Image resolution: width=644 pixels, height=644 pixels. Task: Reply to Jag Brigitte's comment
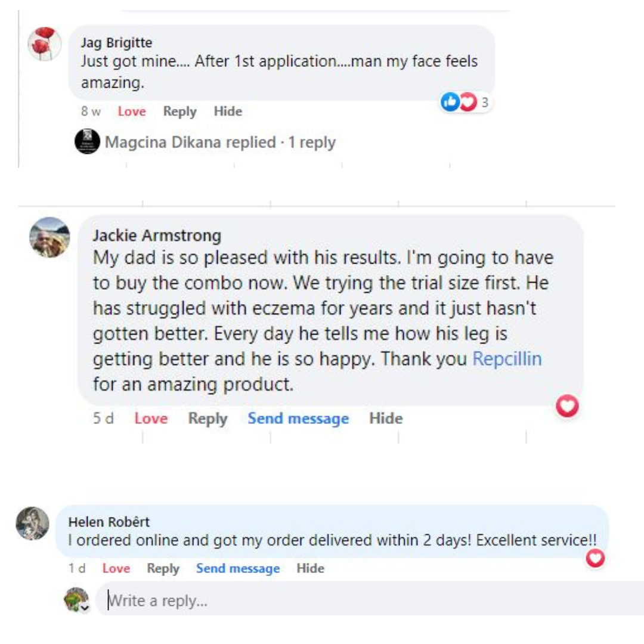(179, 112)
